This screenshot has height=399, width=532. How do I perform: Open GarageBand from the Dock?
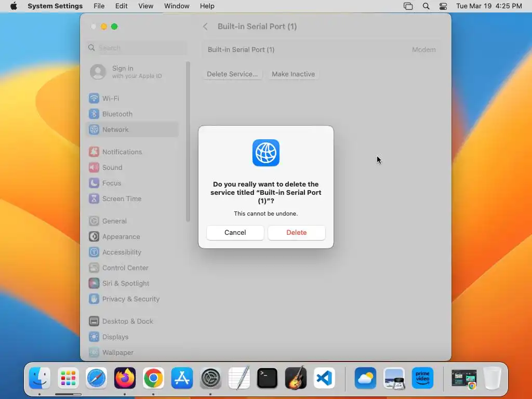click(x=296, y=378)
